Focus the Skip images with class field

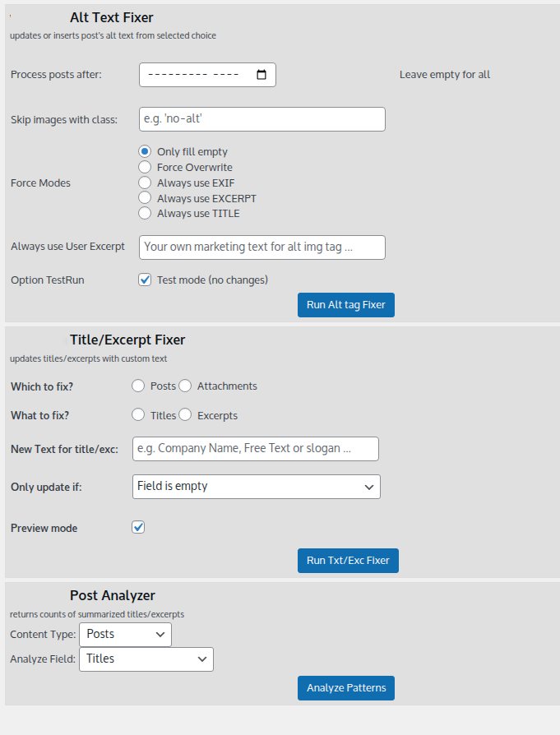(x=262, y=119)
